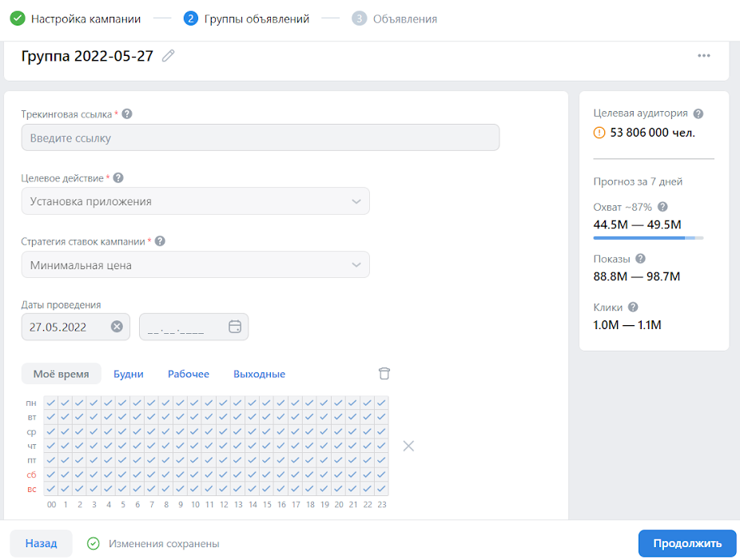Edit group name with pencil icon
740x560 pixels.
(168, 56)
